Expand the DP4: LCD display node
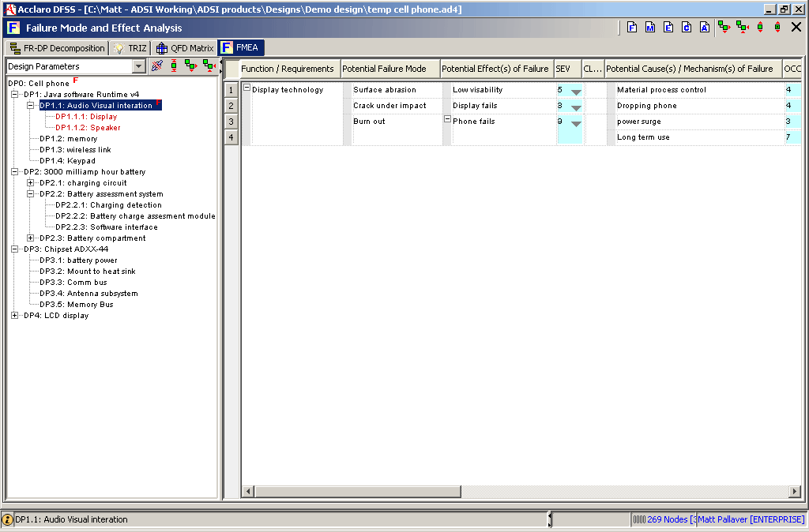809x532 pixels. coord(14,315)
